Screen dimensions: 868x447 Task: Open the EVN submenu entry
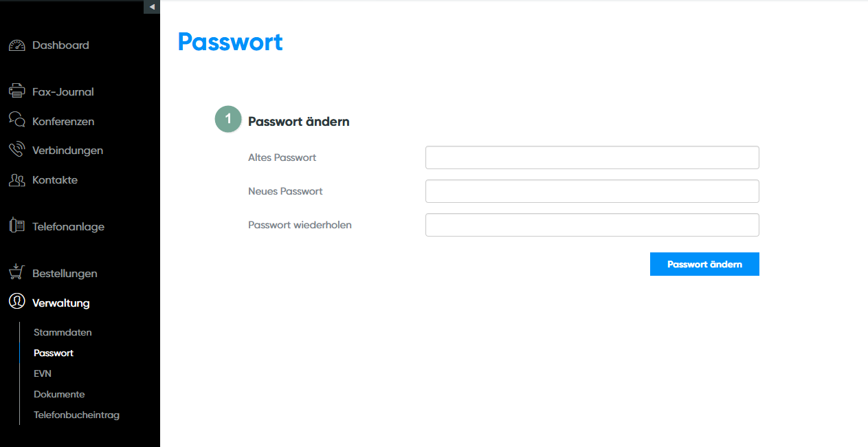click(x=43, y=373)
